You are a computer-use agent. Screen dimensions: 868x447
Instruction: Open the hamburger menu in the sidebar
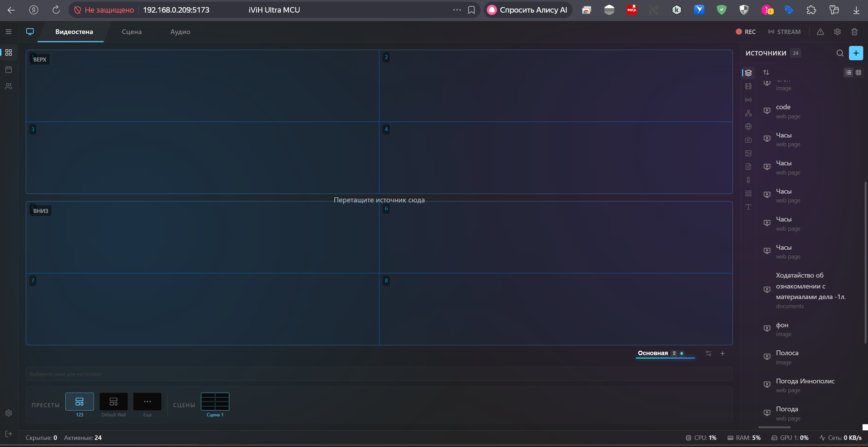(9, 32)
